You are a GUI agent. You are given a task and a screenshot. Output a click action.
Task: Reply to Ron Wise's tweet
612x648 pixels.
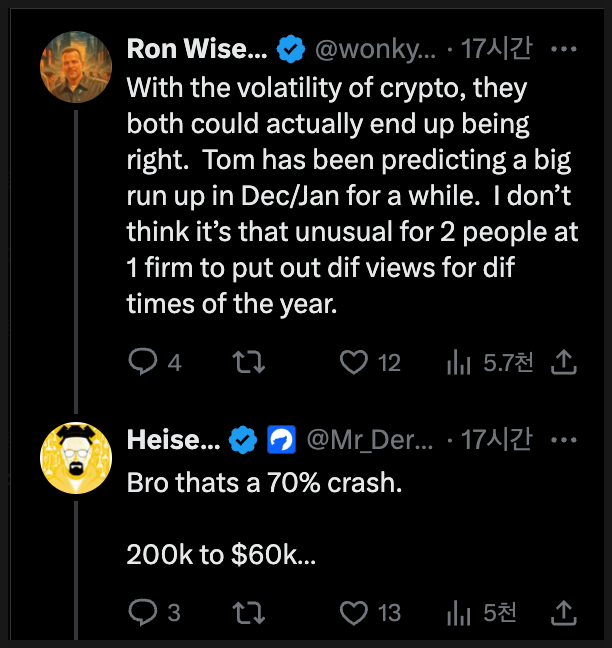point(142,363)
